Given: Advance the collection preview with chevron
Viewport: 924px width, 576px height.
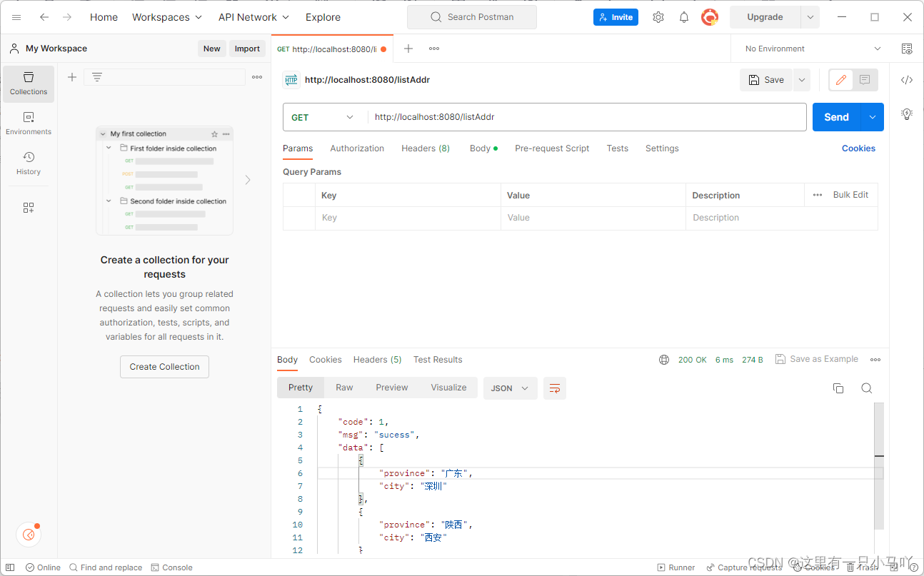Looking at the screenshot, I should pyautogui.click(x=248, y=180).
